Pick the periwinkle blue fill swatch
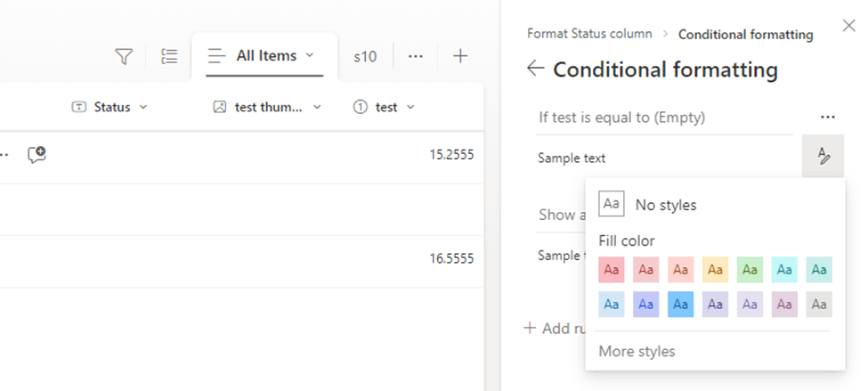This screenshot has width=868, height=391. click(646, 304)
